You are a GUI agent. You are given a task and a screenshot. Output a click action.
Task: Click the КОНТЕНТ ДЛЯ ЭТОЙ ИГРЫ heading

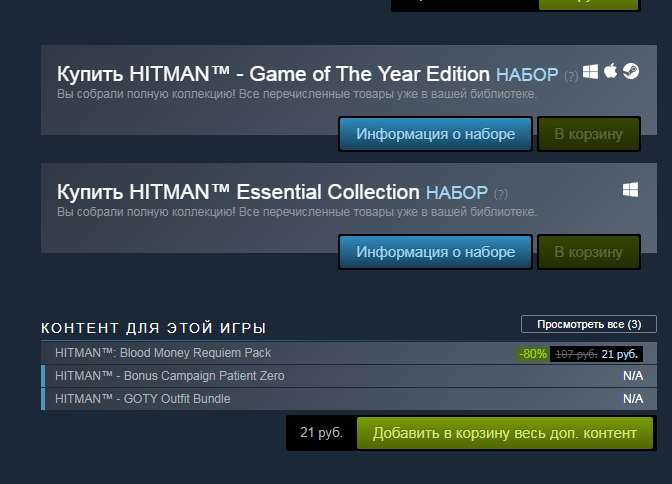tap(153, 328)
